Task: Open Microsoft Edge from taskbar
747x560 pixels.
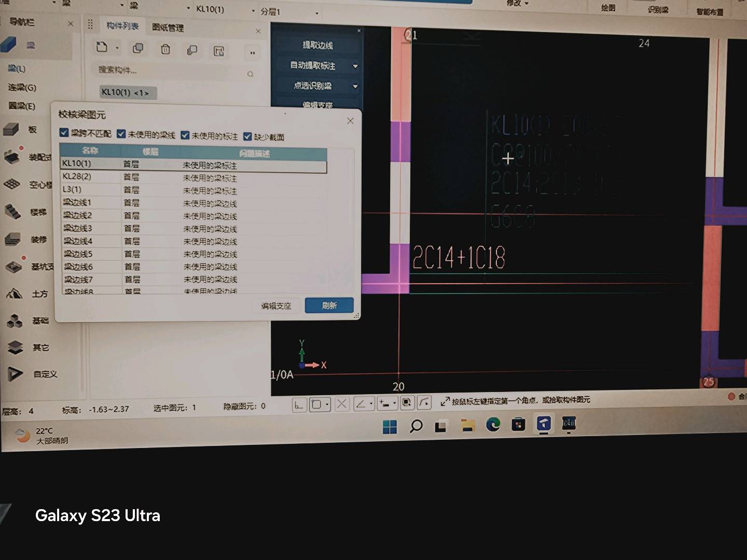Action: (493, 425)
